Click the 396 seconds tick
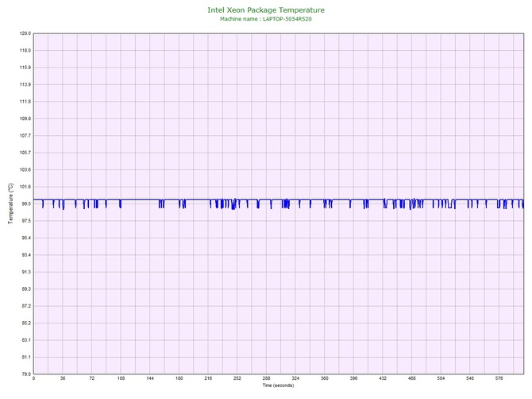Image resolution: width=532 pixels, height=399 pixels. pyautogui.click(x=353, y=378)
